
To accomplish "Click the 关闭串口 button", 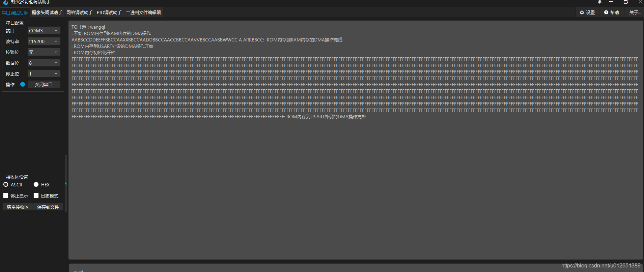I will click(44, 84).
